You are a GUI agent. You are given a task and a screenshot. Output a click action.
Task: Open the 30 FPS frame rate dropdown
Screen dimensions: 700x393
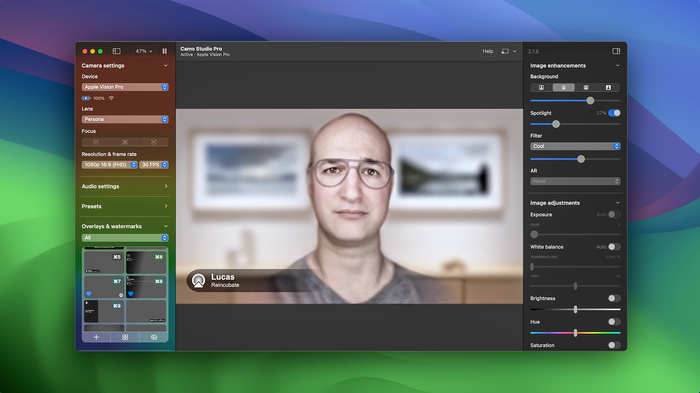pos(154,165)
